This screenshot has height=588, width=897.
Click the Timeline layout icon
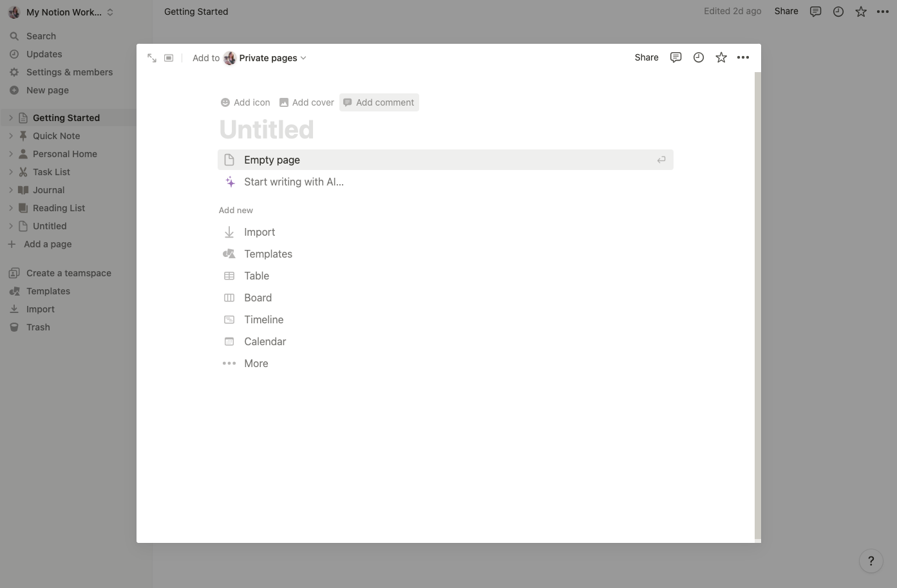229,319
